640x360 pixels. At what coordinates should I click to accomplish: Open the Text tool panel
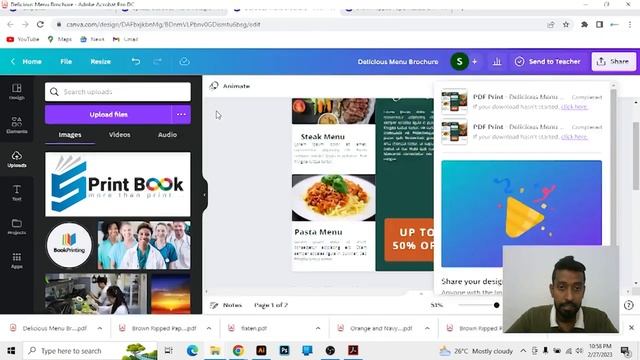point(17,193)
